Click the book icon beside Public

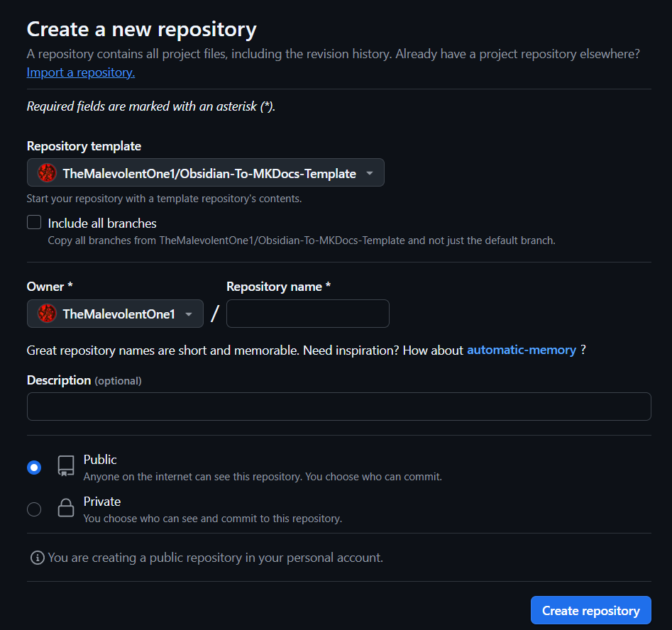[x=65, y=467]
